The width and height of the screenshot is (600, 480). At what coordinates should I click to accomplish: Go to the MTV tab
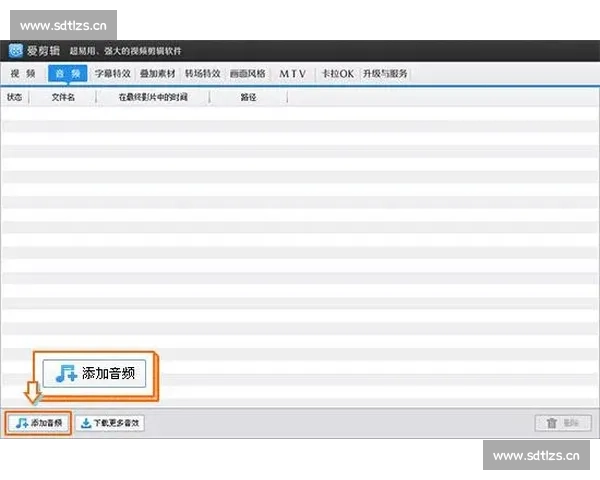[x=293, y=73]
